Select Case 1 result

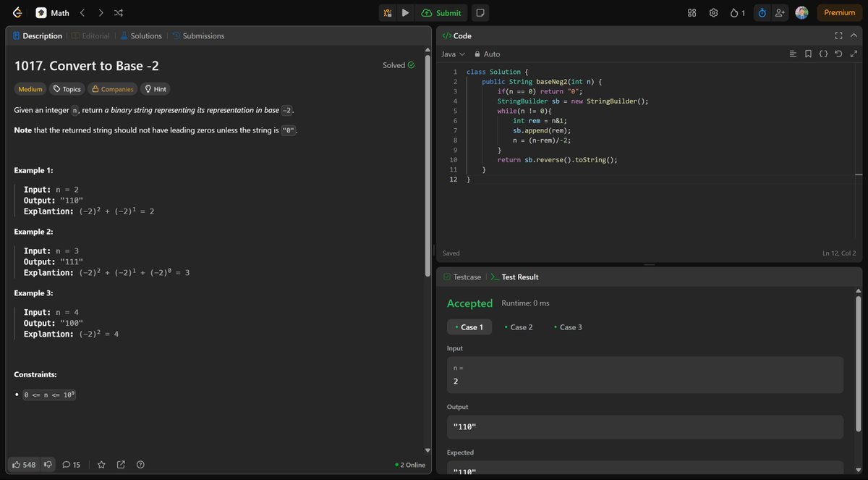point(469,327)
